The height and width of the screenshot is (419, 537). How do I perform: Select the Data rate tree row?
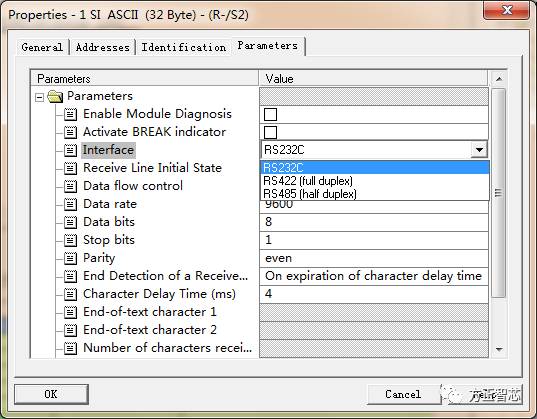[110, 204]
